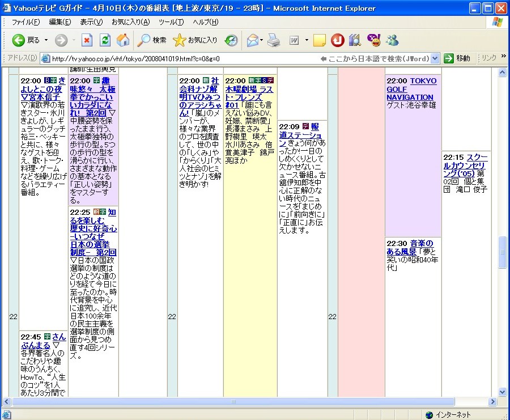Screen dimensions: 510x420
Task: Expand the Back button history dropdown
Action: [x=46, y=40]
